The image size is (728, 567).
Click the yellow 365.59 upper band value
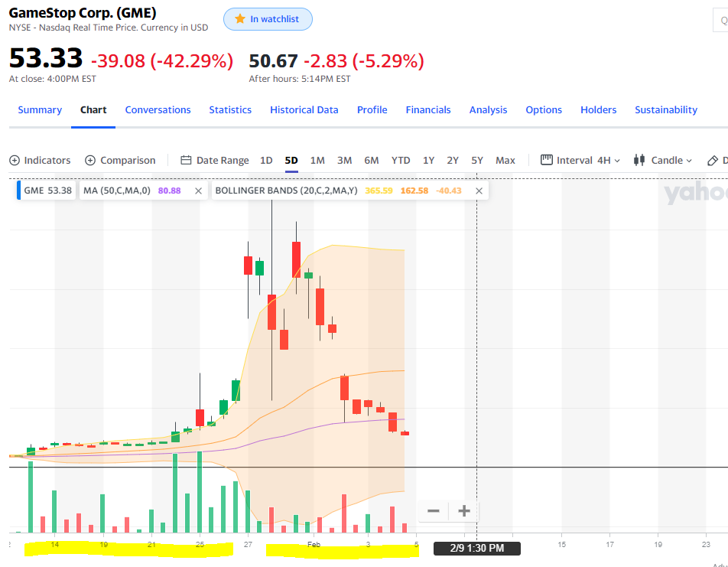(379, 191)
